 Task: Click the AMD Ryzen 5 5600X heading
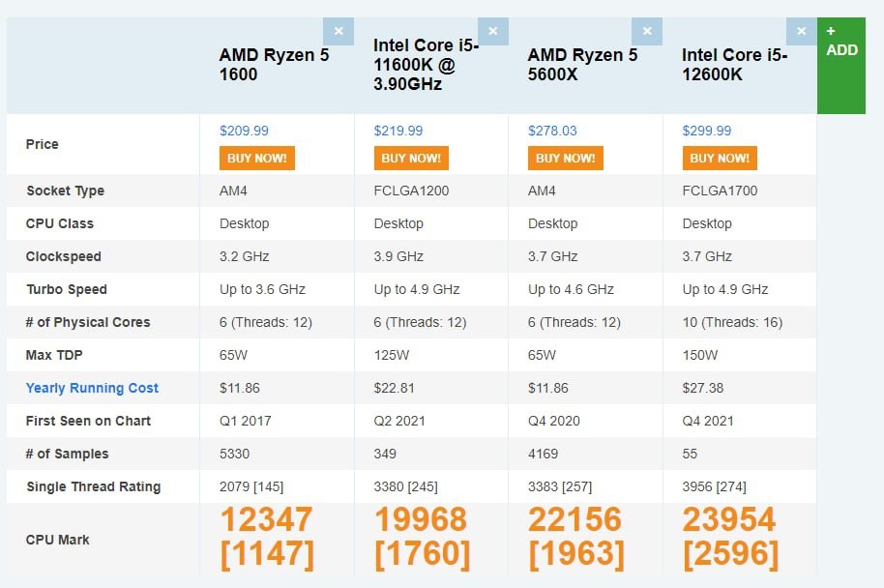tap(582, 65)
